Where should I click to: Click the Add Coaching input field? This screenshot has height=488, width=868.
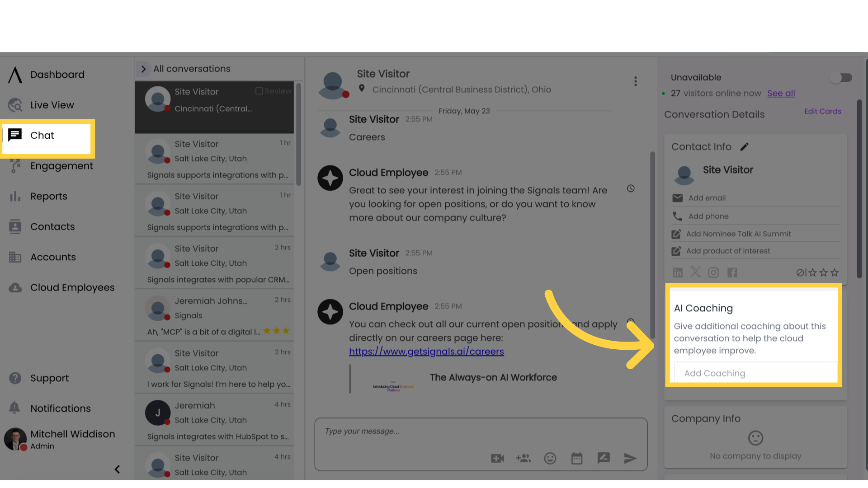pyautogui.click(x=755, y=373)
